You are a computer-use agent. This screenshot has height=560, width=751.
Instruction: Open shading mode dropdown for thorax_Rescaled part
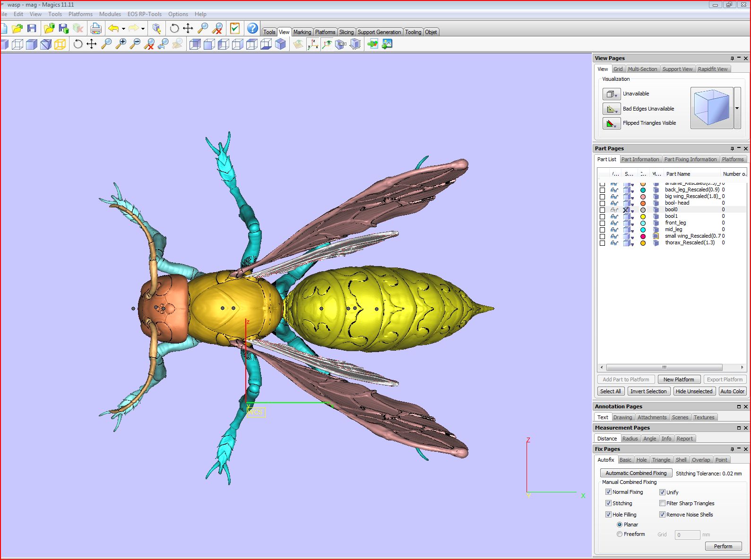point(632,244)
